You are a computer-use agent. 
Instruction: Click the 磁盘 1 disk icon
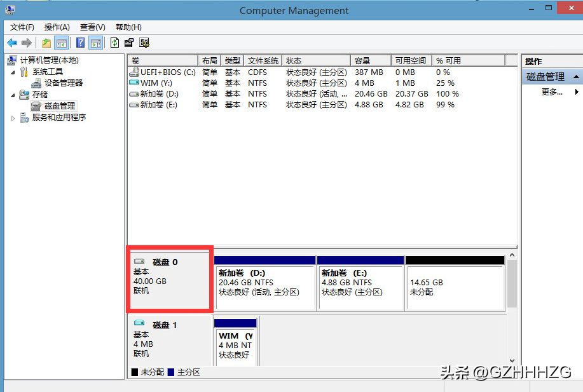139,323
